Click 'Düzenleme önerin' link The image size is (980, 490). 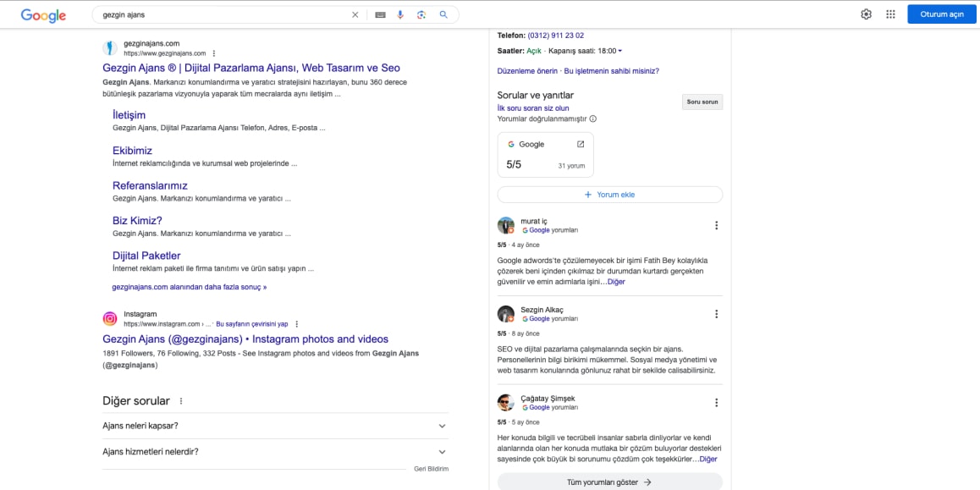pyautogui.click(x=527, y=71)
